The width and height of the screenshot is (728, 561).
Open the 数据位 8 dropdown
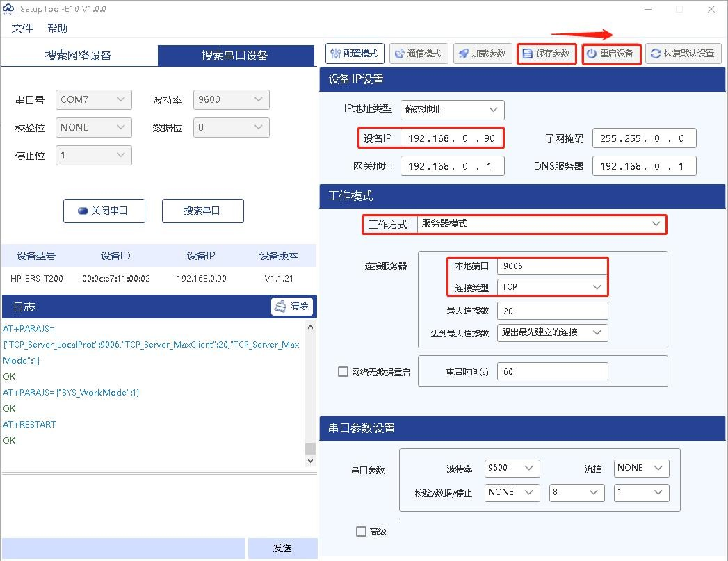(232, 128)
